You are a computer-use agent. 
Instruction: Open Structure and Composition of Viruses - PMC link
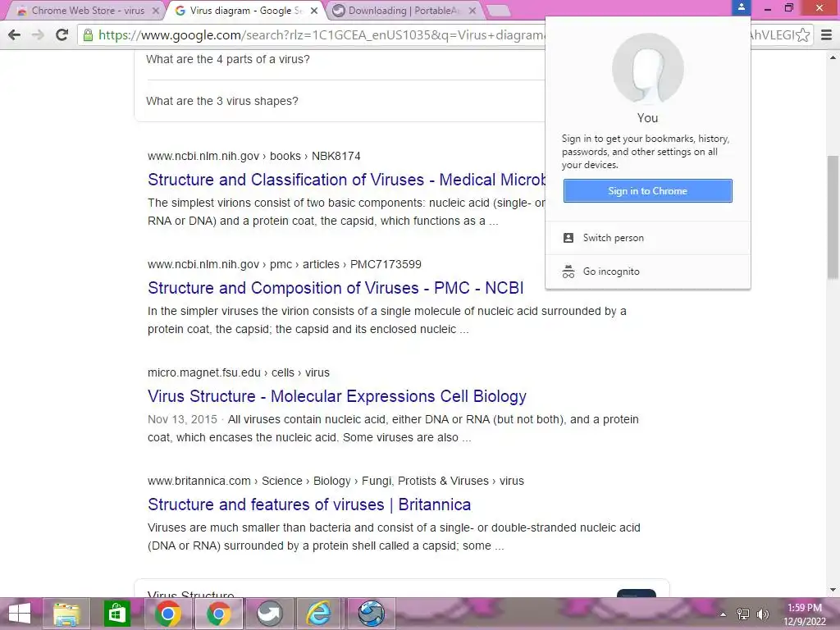click(x=336, y=288)
